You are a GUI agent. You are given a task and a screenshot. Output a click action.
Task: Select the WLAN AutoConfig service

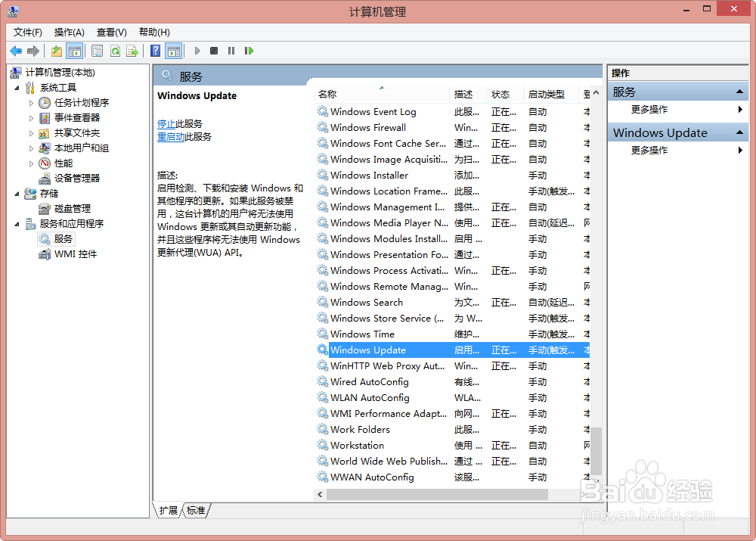tap(453, 398)
